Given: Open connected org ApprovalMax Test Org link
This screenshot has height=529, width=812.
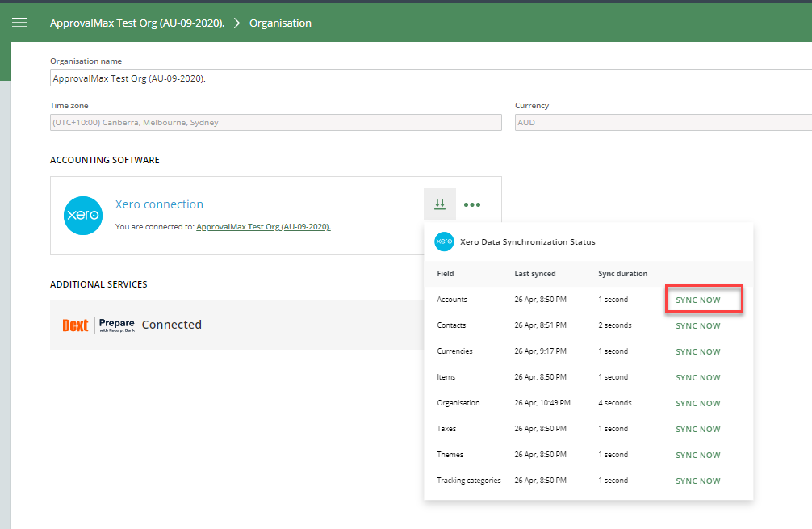Looking at the screenshot, I should click(264, 226).
